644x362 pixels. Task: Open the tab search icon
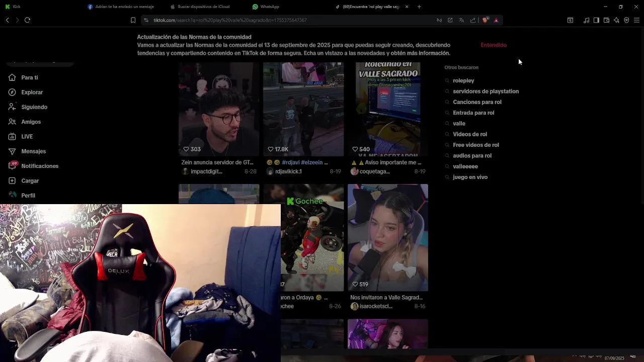point(570,20)
